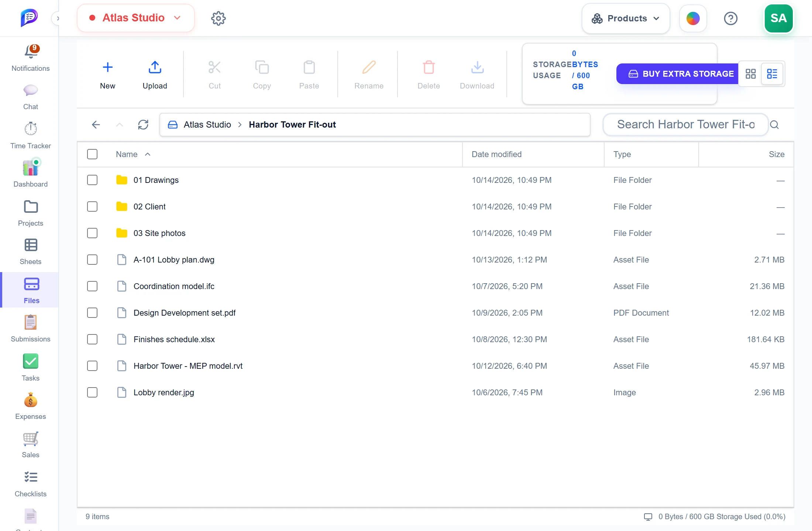The height and width of the screenshot is (531, 812).
Task: Switch to grid view layout
Action: [x=751, y=74]
